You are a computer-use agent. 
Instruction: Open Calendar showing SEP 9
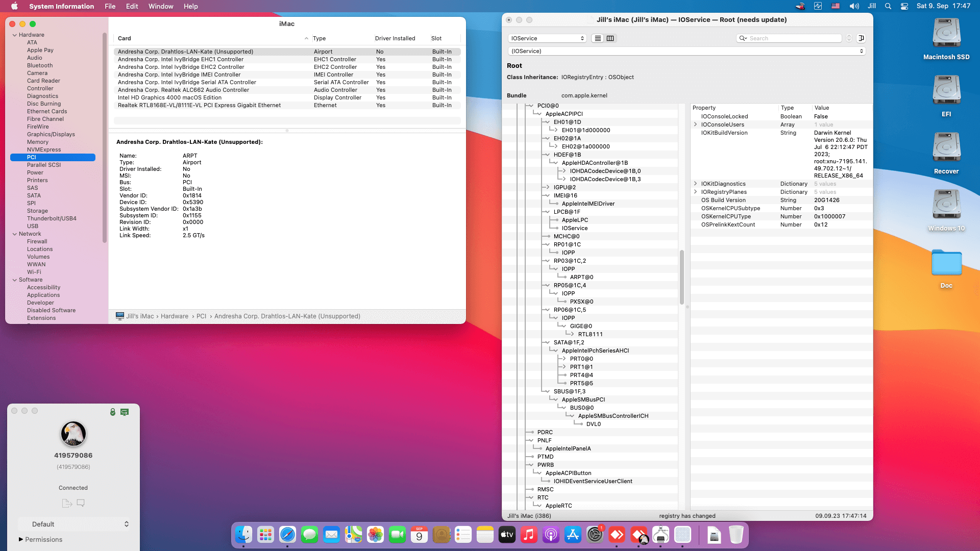pos(419,535)
